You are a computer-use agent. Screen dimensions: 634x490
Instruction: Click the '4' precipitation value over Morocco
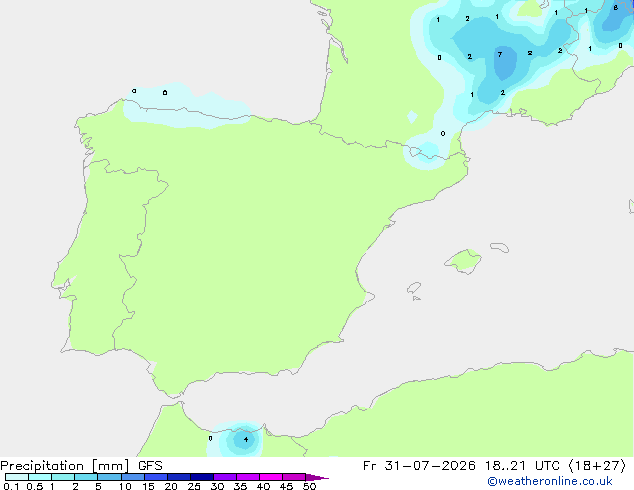(x=246, y=439)
